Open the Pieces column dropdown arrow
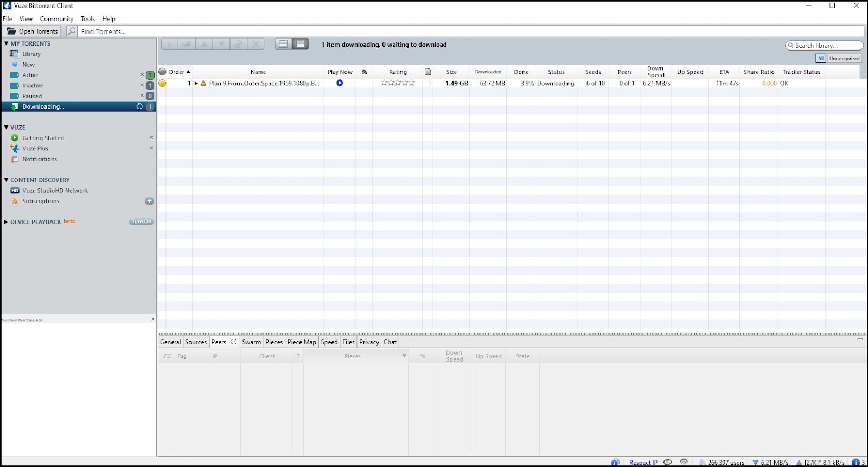Viewport: 868px width, 467px height. 404,356
